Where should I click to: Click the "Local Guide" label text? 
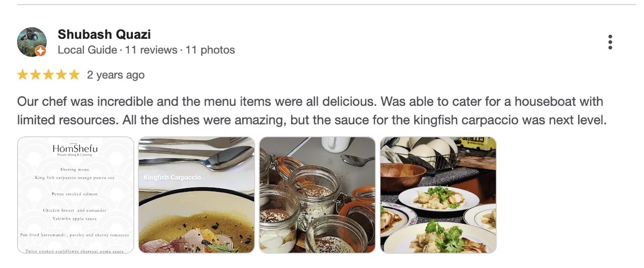88,50
